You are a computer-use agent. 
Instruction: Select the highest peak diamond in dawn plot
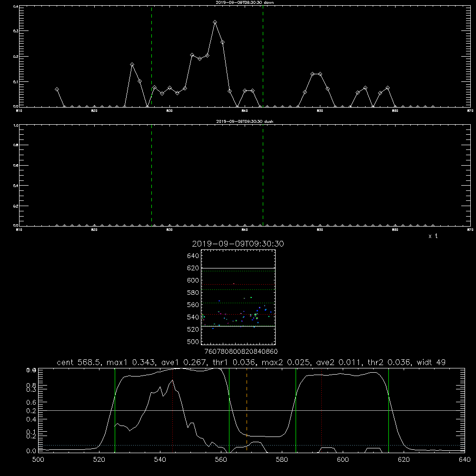215,22
